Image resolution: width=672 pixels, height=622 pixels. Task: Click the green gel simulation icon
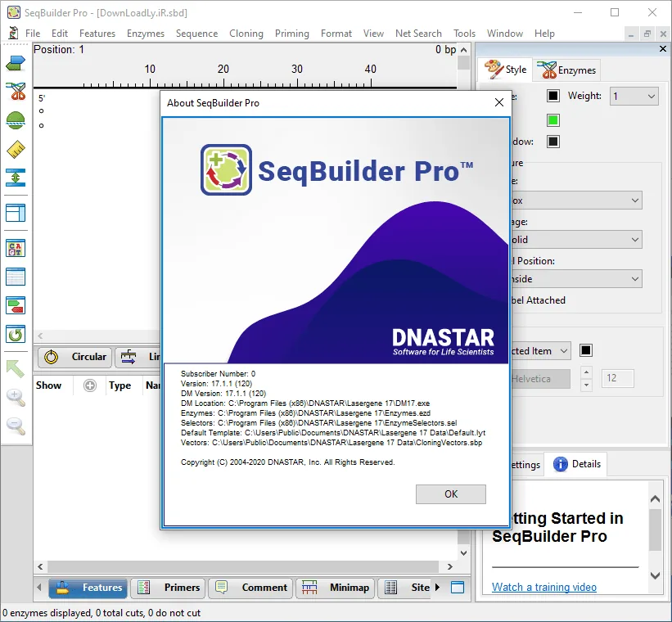coord(16,120)
